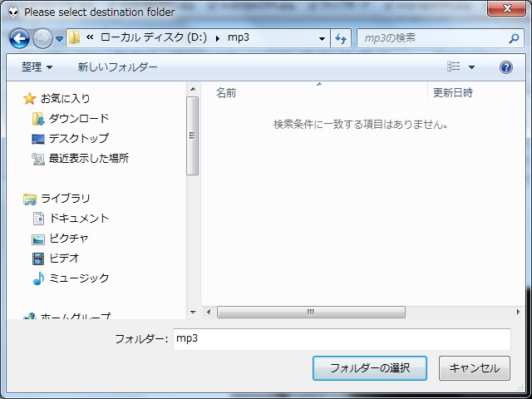The width and height of the screenshot is (532, 399).
Task: Open the view options dropdown arrow
Action: [x=472, y=67]
